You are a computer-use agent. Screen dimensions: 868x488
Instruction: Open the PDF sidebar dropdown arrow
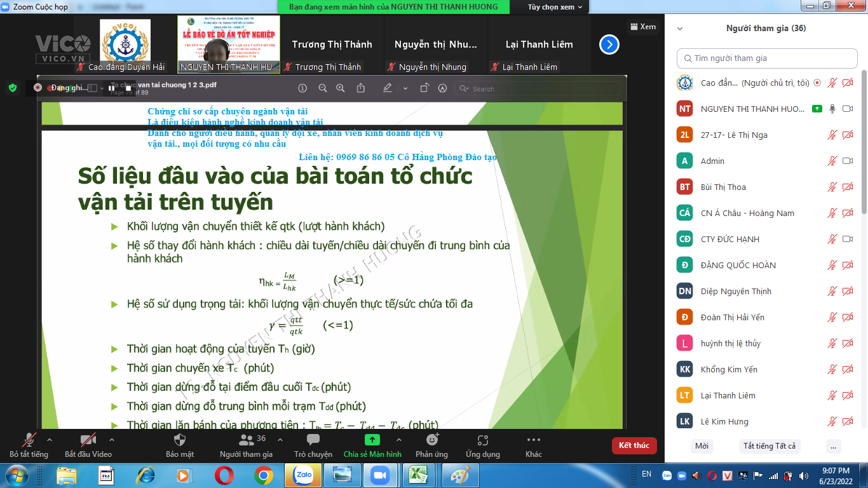point(103,88)
